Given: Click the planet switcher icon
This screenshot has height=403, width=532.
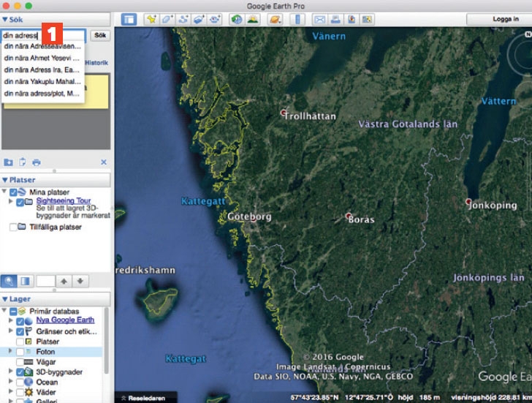Looking at the screenshot, I should pos(275,19).
